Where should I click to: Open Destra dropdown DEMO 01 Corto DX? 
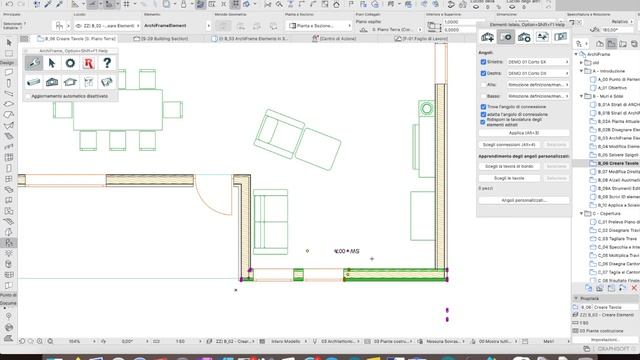pos(538,73)
